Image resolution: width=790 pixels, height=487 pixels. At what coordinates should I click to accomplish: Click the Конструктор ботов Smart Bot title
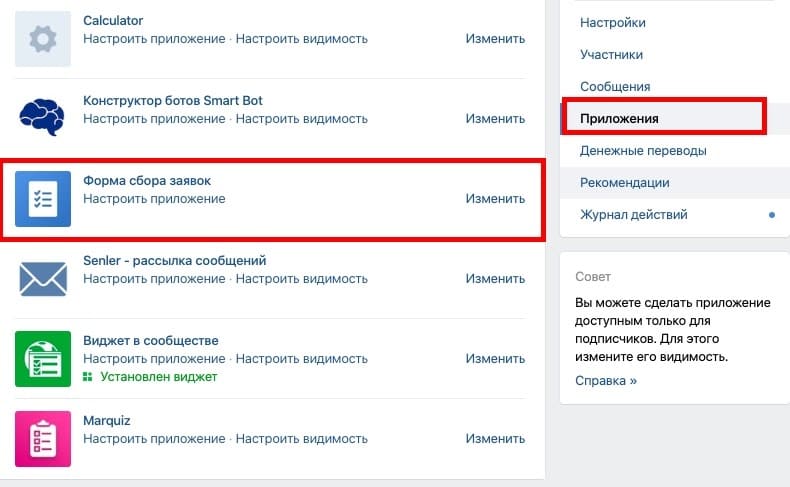tap(173, 101)
